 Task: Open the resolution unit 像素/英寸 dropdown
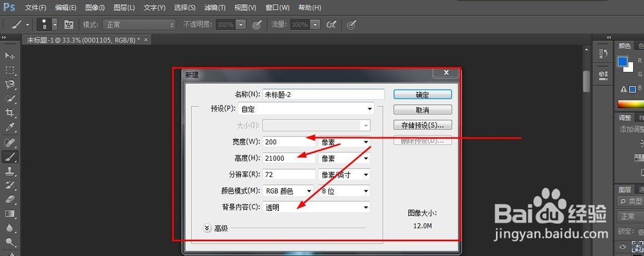point(344,174)
